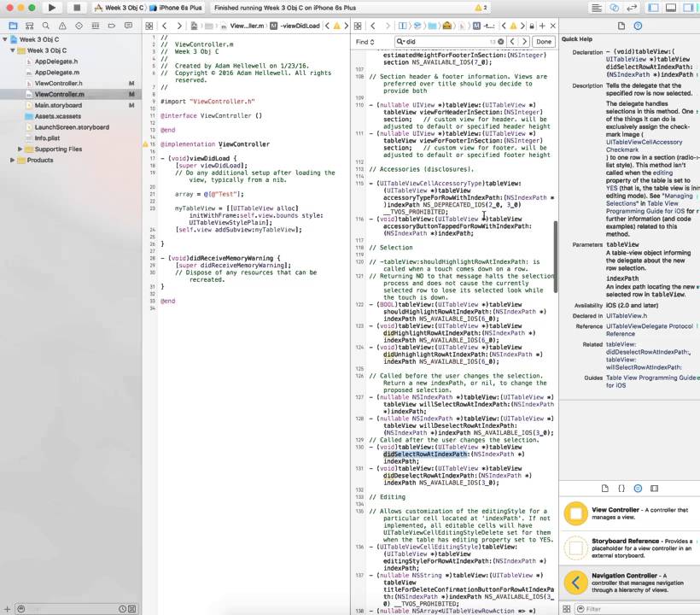Open UITableViewDelegate Protocol Reference link
Image resolution: width=700 pixels, height=615 pixels.
pos(650,330)
